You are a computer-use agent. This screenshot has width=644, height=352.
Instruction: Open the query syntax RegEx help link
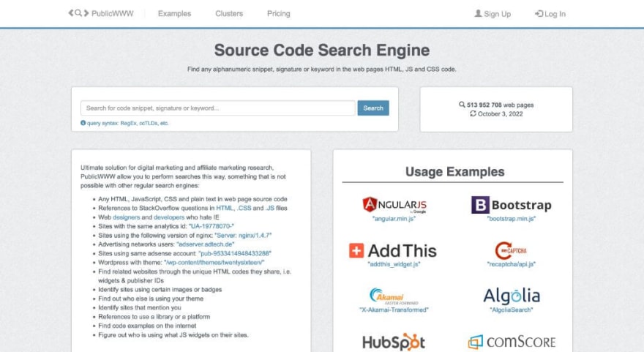pos(128,123)
